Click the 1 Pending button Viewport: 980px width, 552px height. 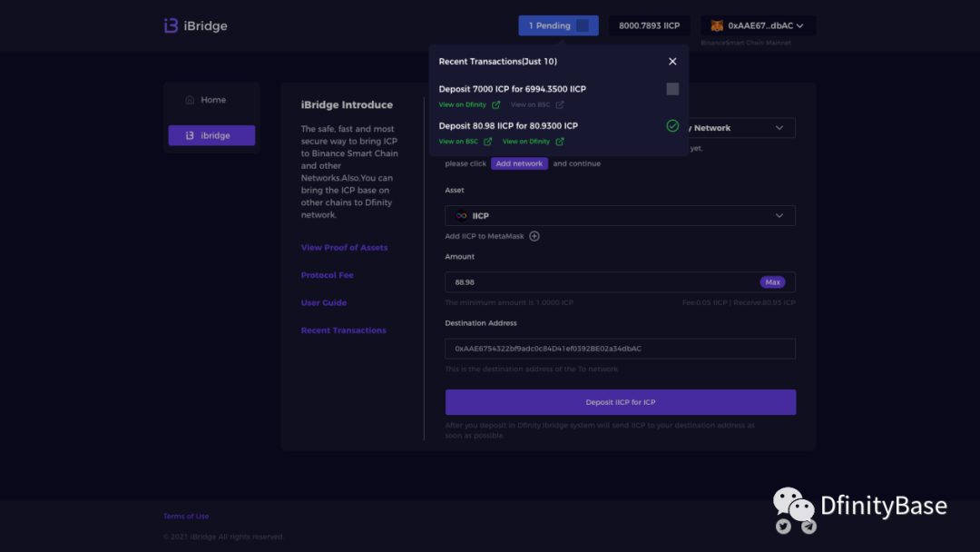(x=558, y=25)
